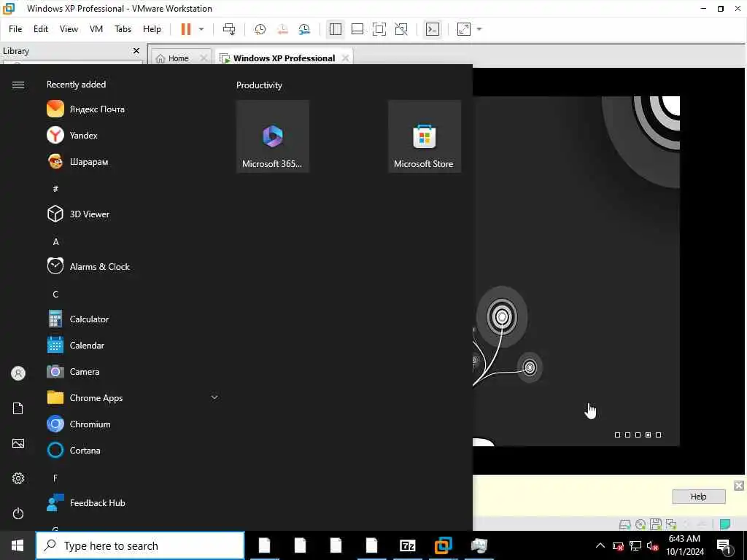Open the stretch guest dropdown arrow
The image size is (747, 560).
(479, 29)
